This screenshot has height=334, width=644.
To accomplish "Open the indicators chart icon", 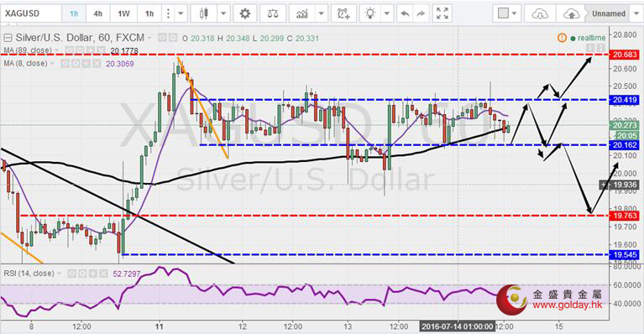I will (x=302, y=13).
